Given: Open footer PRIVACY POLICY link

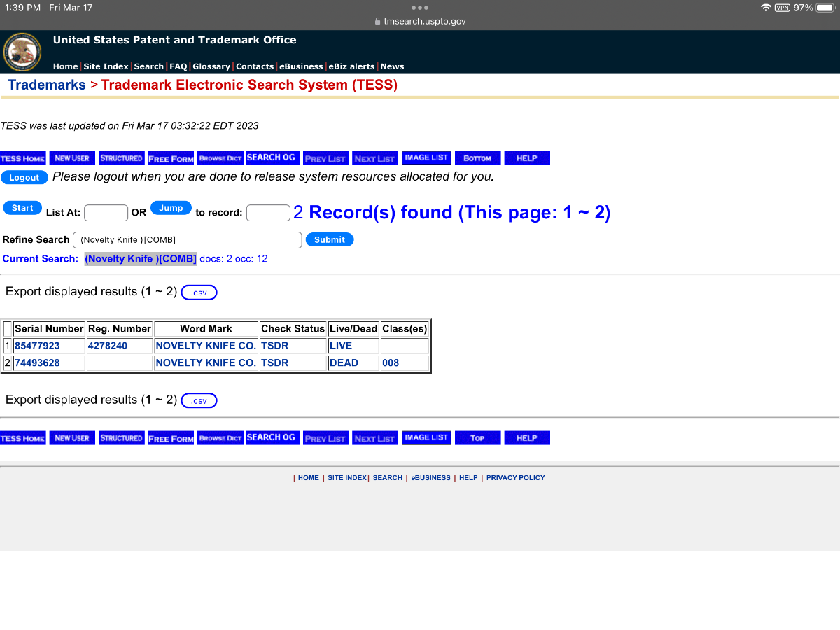Looking at the screenshot, I should pyautogui.click(x=515, y=478).
